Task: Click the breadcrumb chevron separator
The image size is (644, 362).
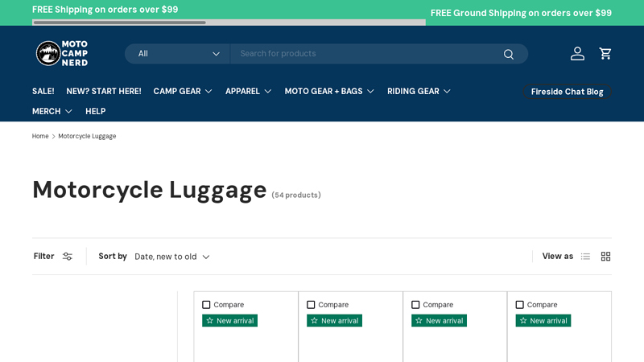Action: click(x=54, y=137)
